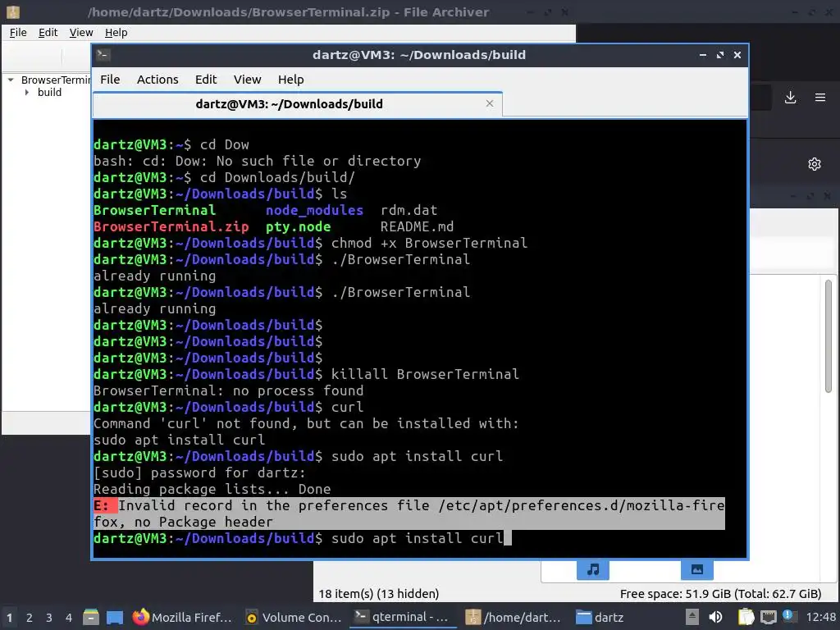
Task: Click the Music folder icon in the file manager
Action: pyautogui.click(x=593, y=569)
